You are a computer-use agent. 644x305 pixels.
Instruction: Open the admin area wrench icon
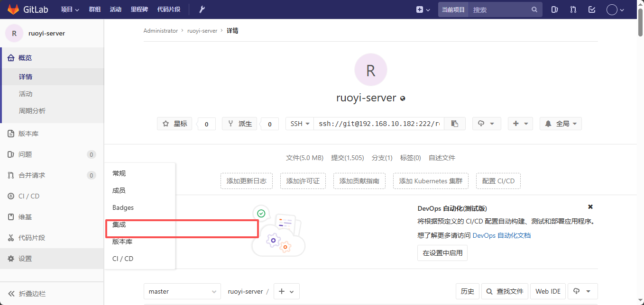(202, 9)
